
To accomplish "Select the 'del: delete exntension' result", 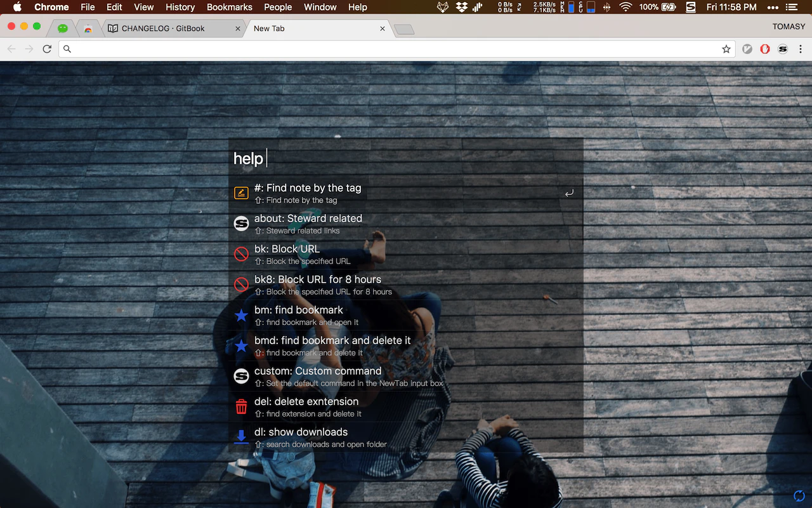I will 406,406.
